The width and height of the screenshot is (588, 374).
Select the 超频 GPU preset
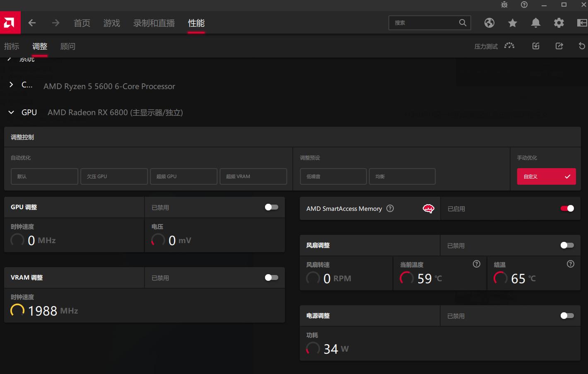(x=183, y=176)
